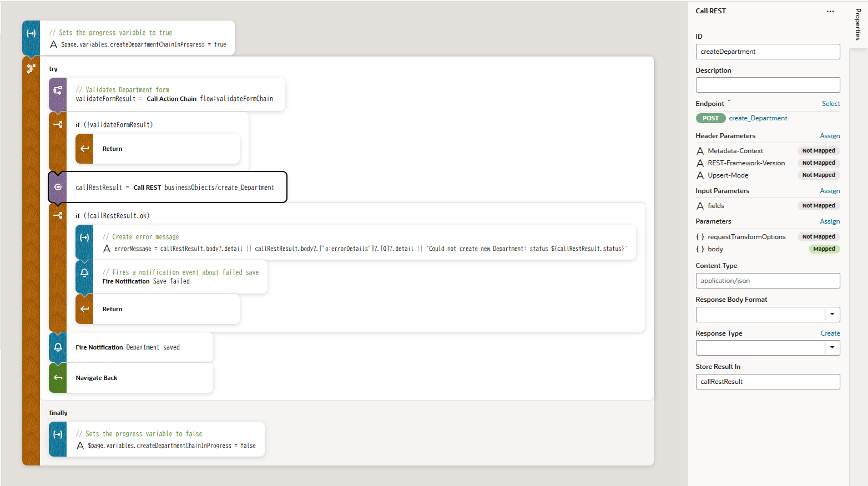868x486 pixels.
Task: Click Assign for Input Parameters
Action: (x=830, y=191)
